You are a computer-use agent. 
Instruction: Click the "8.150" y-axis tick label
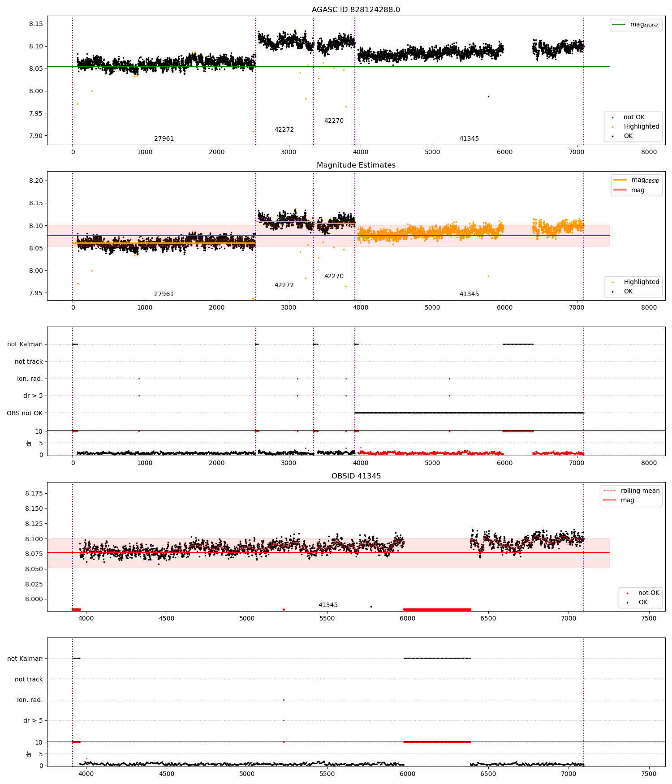point(34,509)
